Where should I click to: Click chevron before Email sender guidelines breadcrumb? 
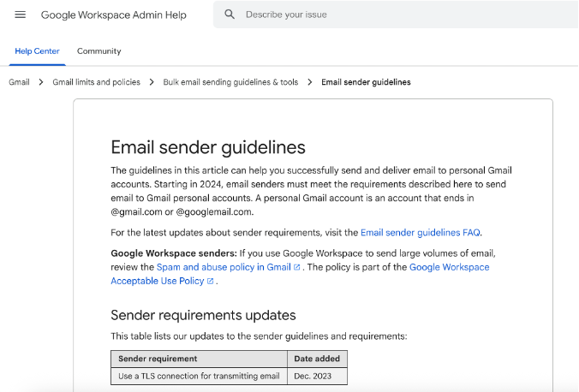pos(310,82)
